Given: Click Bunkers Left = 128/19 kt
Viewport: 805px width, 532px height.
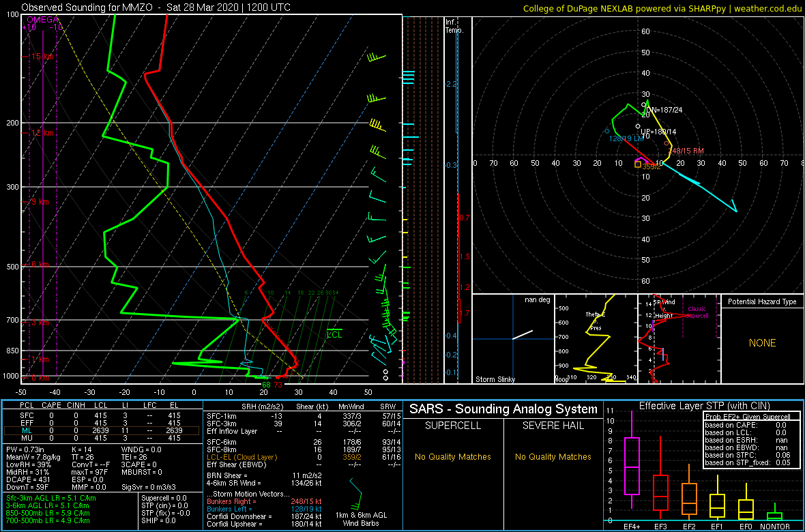Looking at the screenshot, I should coord(263,509).
